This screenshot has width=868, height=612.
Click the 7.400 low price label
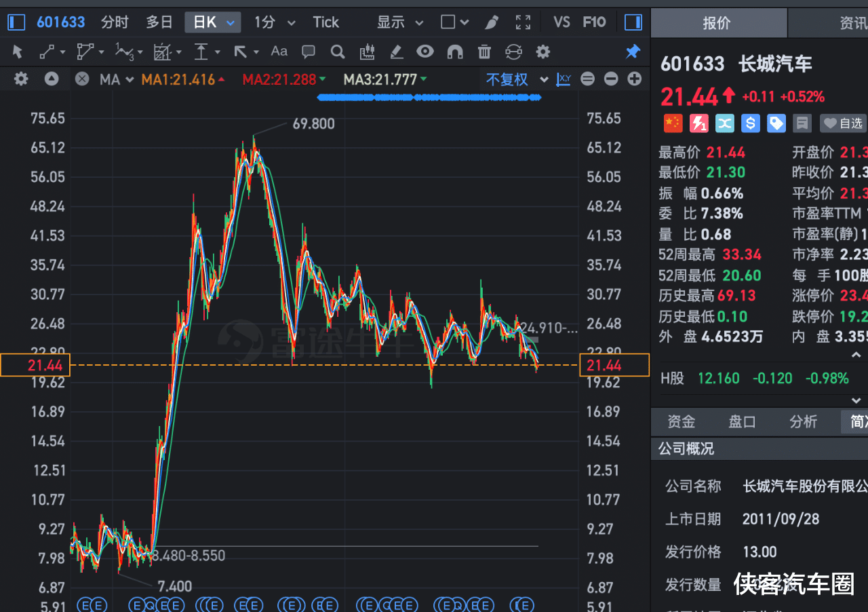pos(174,586)
